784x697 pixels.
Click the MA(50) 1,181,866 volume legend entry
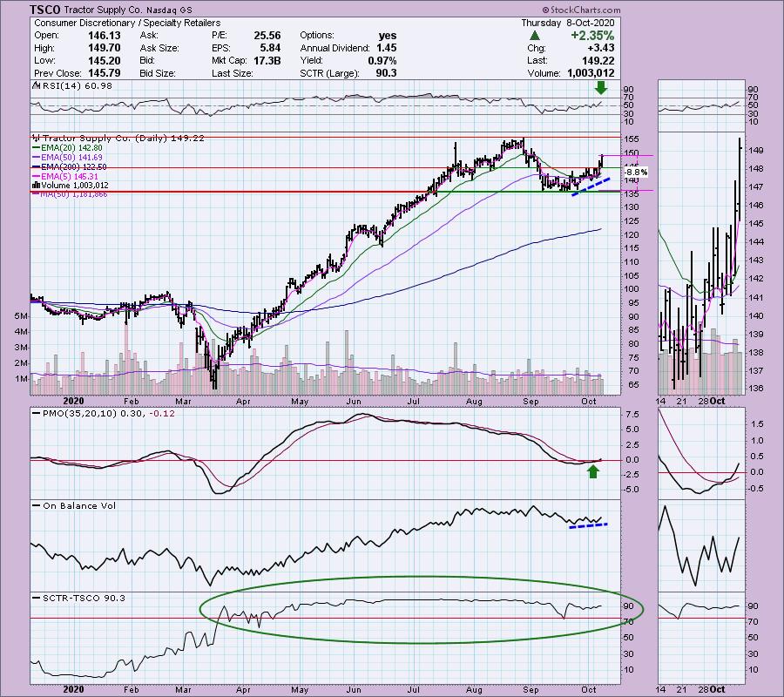click(x=70, y=194)
